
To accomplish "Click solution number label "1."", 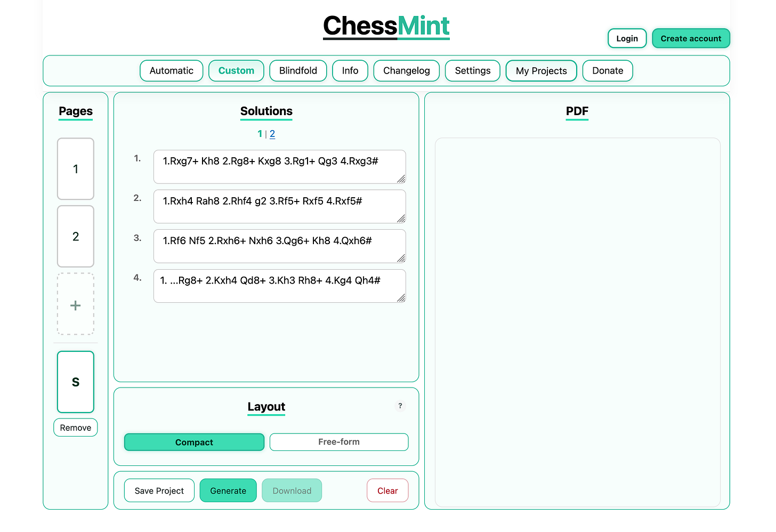I will [x=138, y=158].
